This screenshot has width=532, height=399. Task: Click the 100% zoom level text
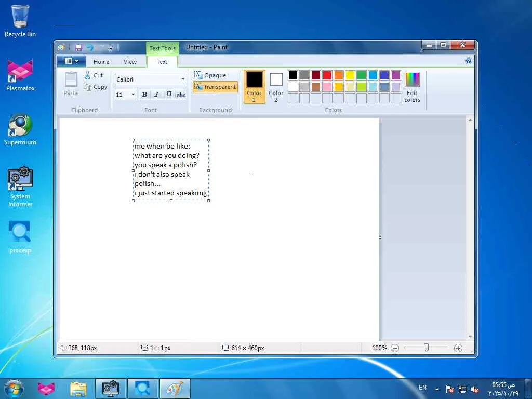[379, 348]
